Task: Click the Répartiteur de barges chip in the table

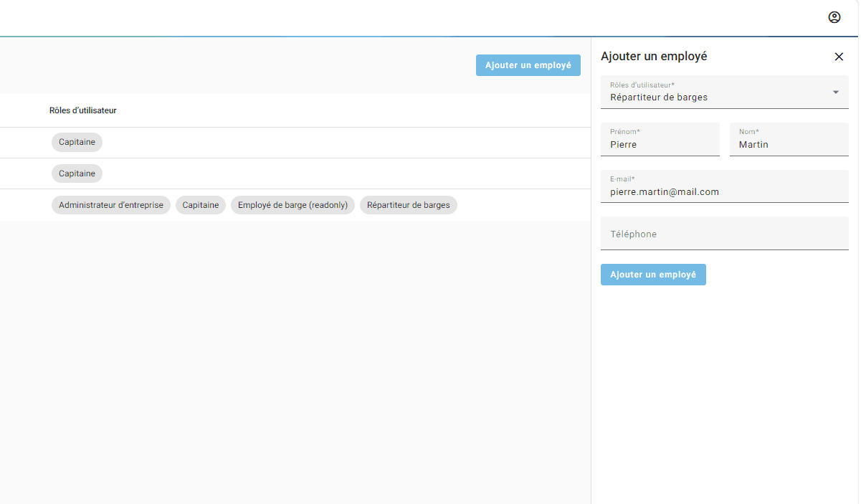Action: tap(409, 205)
